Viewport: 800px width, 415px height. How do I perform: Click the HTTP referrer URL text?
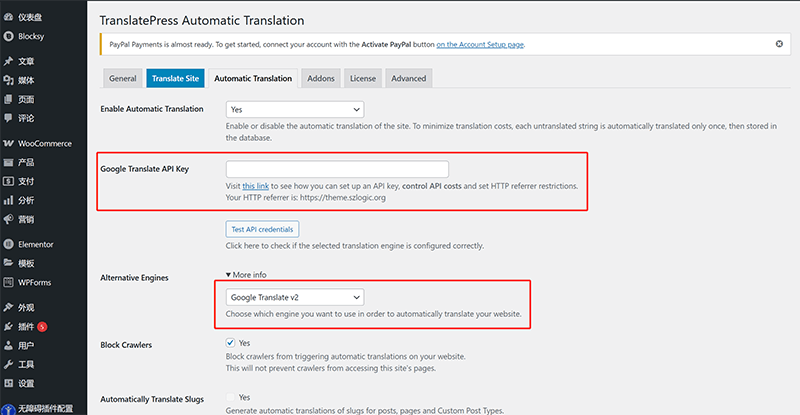point(342,198)
